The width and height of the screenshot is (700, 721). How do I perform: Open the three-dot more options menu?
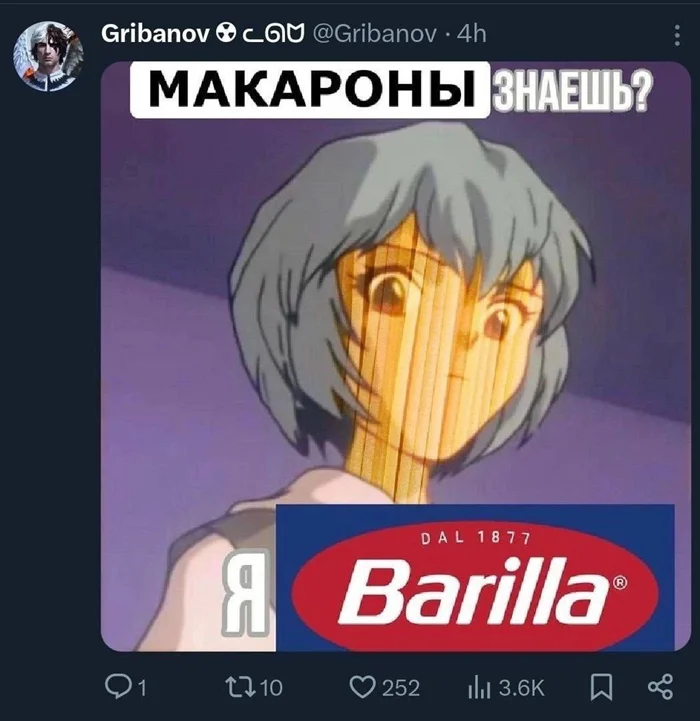point(677,35)
